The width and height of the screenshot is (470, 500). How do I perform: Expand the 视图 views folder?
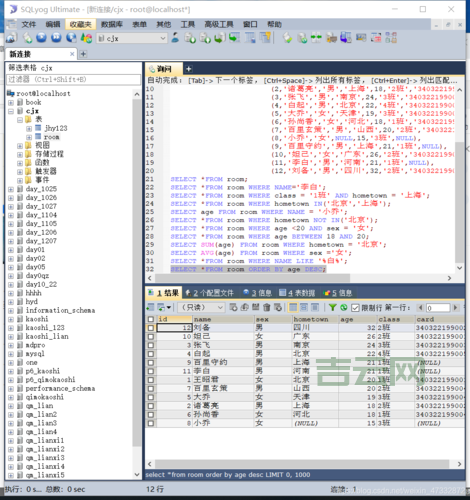pos(20,146)
